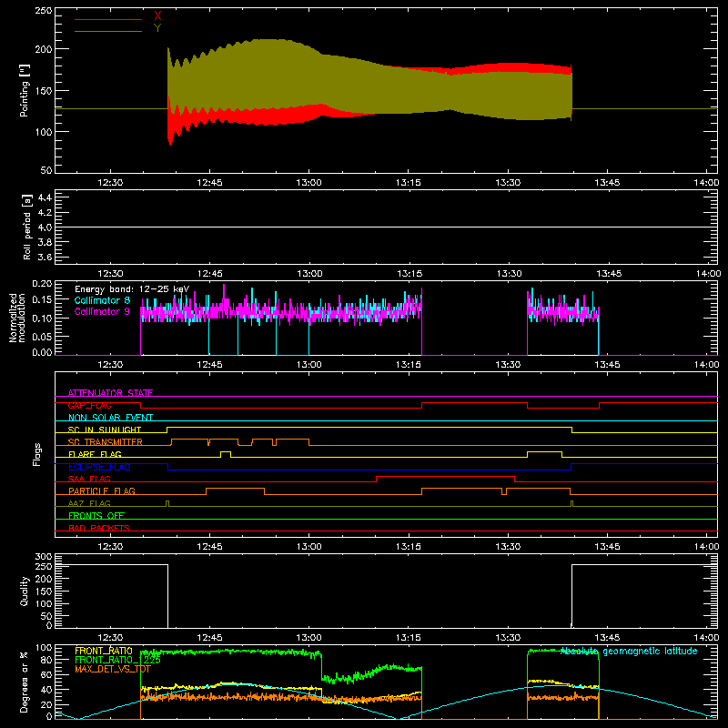Click the FRONT_RATIO_1225 legend label
This screenshot has width=728, height=728.
(x=117, y=660)
